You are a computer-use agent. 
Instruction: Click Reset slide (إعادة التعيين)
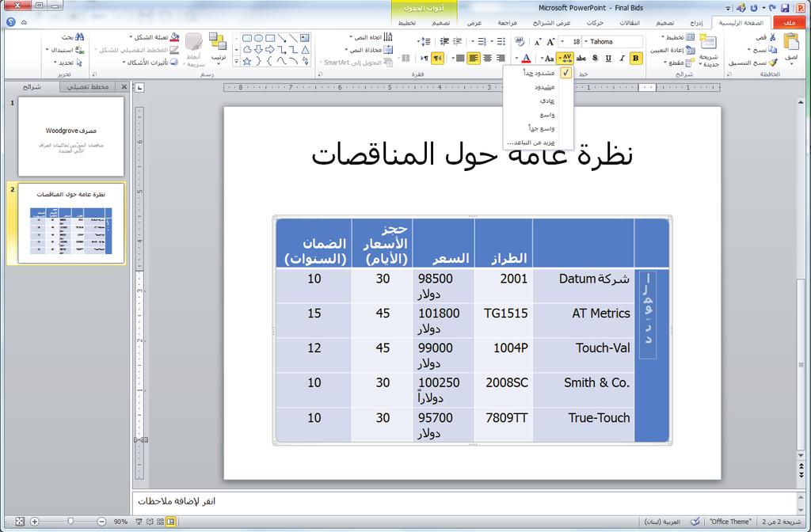[x=672, y=50]
